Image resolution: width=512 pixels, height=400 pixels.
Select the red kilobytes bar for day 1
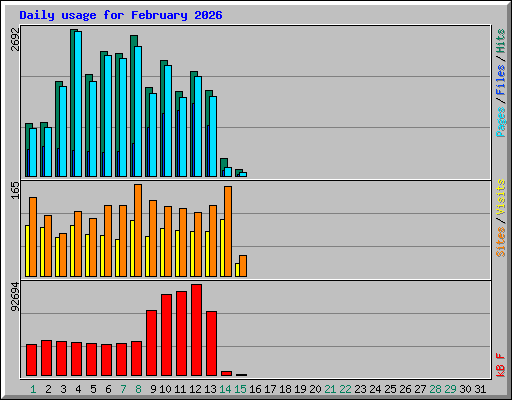point(31,360)
